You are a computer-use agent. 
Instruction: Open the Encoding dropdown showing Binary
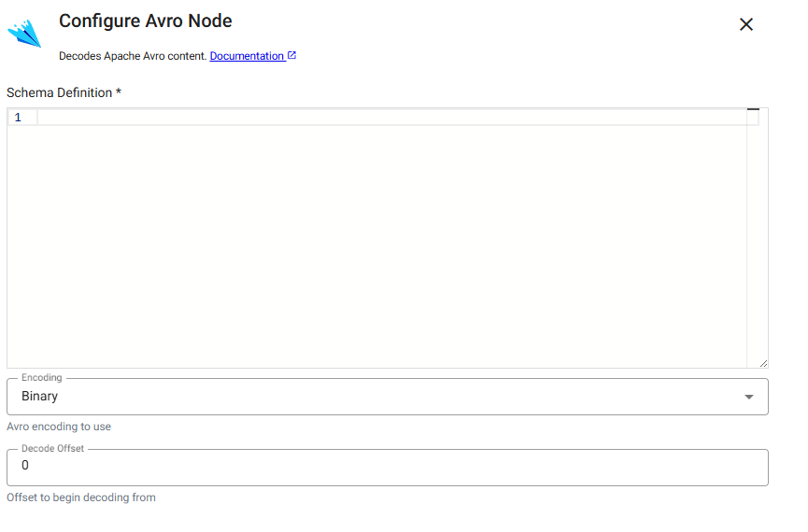pyautogui.click(x=374, y=397)
